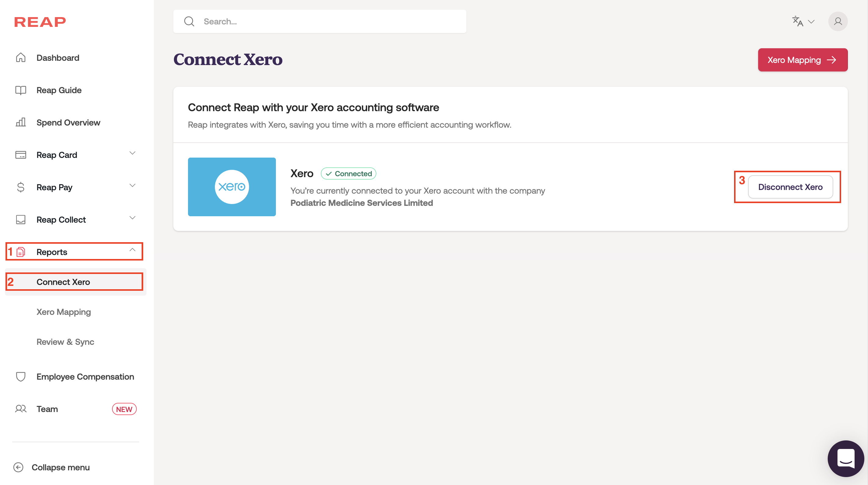
Task: Expand the Reap Card submenu chevron
Action: coord(132,153)
